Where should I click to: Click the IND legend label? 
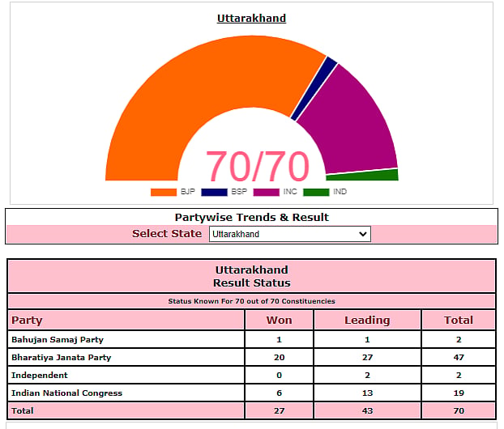[x=340, y=192]
